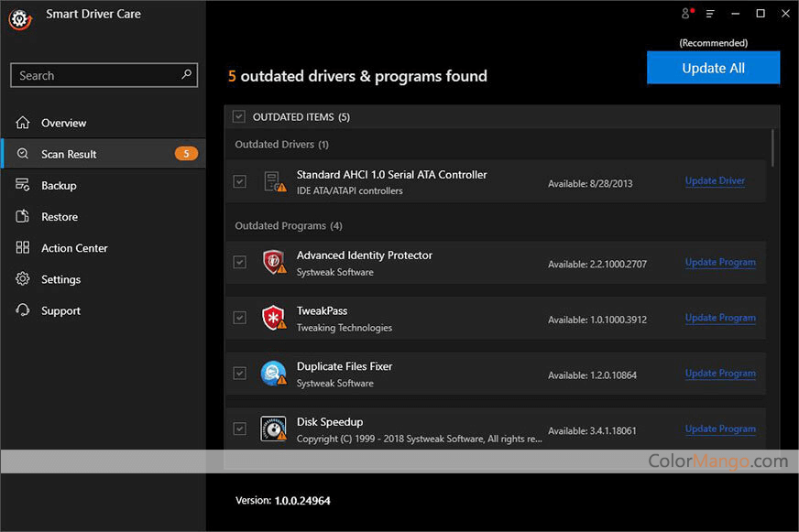Click the '5 outdated drivers & programs found' heading
The image size is (799, 532).
(357, 76)
